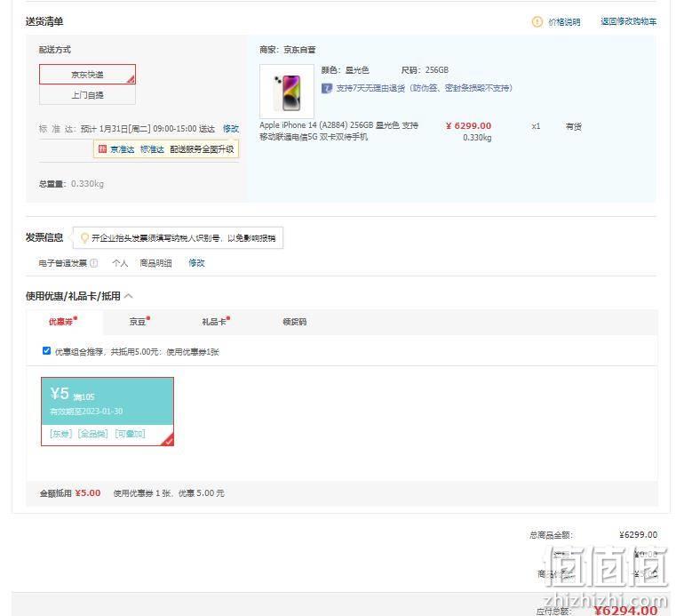Open the Apple iPhone 14 product title
Screen dimensions: 676x616
(x=338, y=131)
